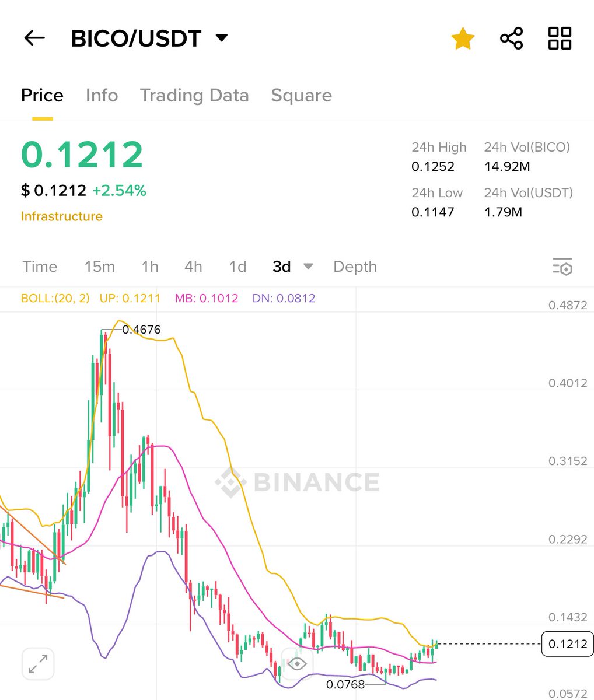The width and height of the screenshot is (594, 700).
Task: Tap the large green 0.1212 price
Action: pyautogui.click(x=82, y=155)
